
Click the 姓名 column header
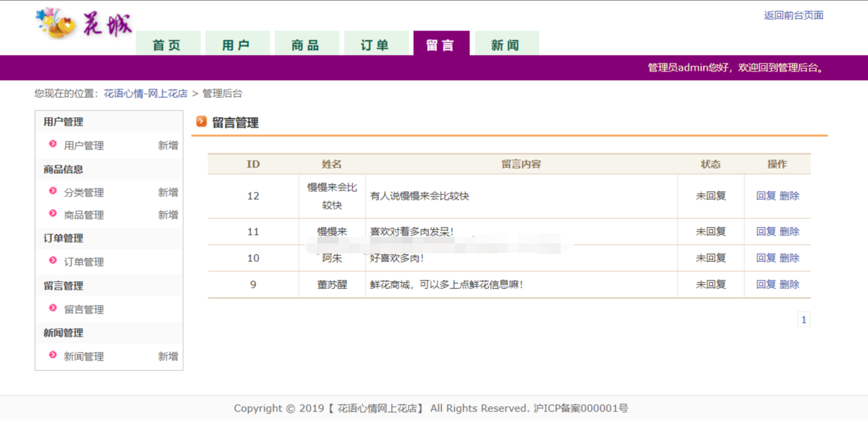tap(332, 164)
